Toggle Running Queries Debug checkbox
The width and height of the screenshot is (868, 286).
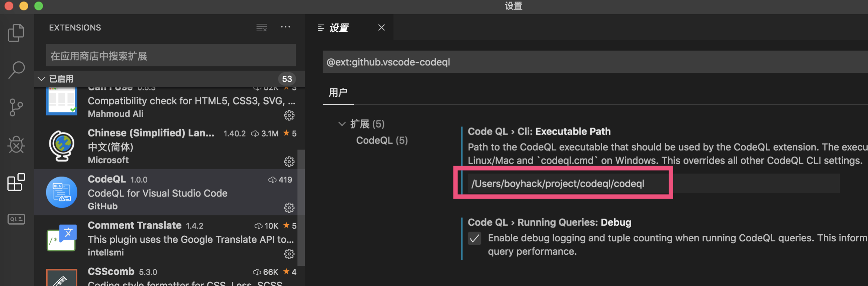(474, 238)
